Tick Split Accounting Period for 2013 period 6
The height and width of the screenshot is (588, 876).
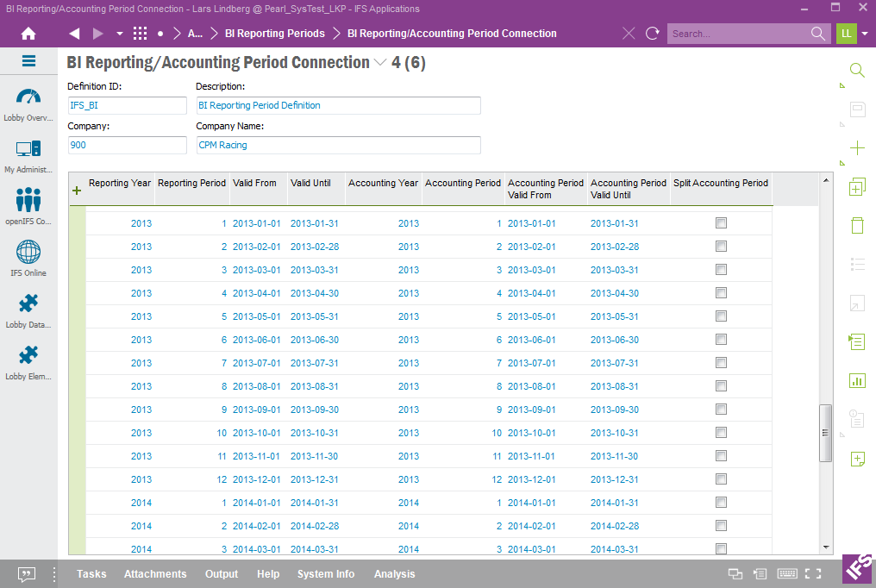[x=722, y=340]
